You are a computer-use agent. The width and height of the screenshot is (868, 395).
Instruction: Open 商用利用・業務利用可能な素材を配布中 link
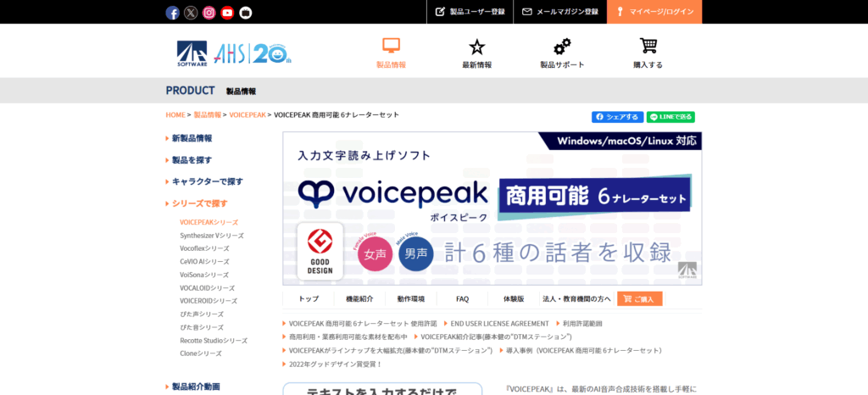tap(348, 337)
